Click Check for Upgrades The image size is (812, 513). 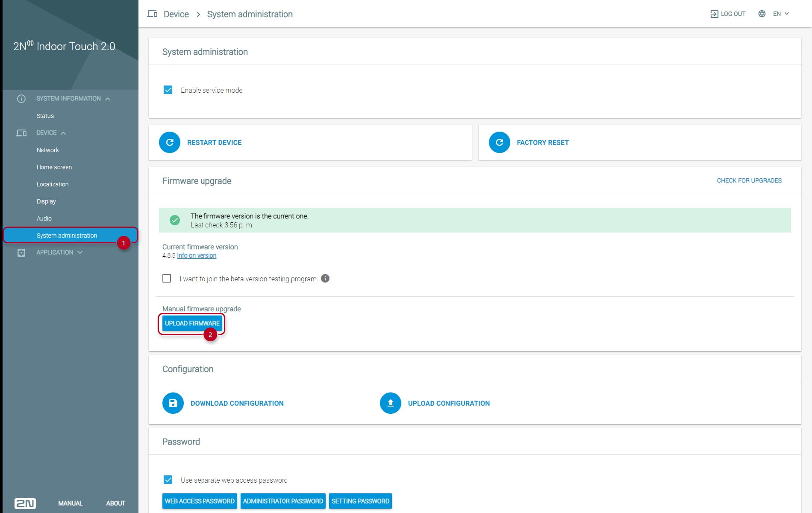click(749, 180)
